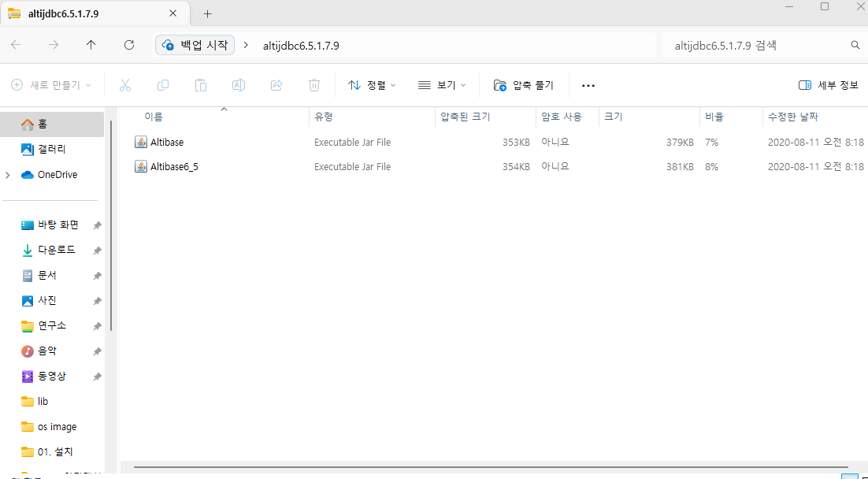868x479 pixels.
Task: Unpin 연구소 using its pin icon
Action: tap(97, 326)
